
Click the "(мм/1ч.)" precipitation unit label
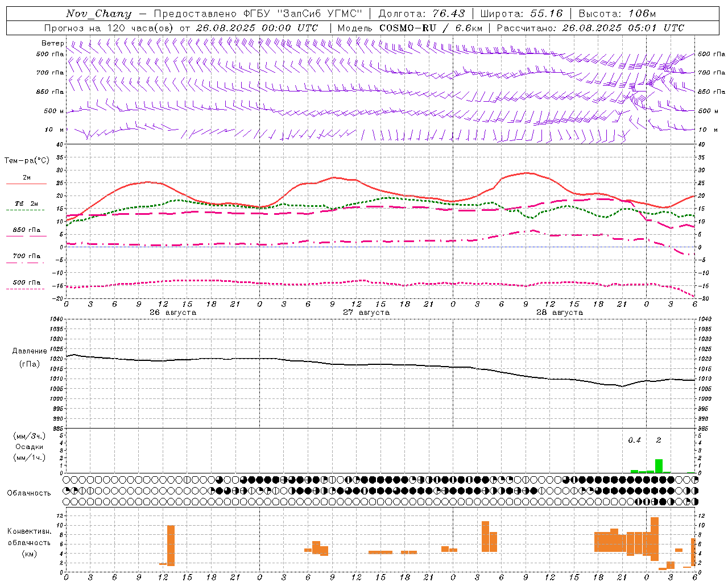pos(30,458)
